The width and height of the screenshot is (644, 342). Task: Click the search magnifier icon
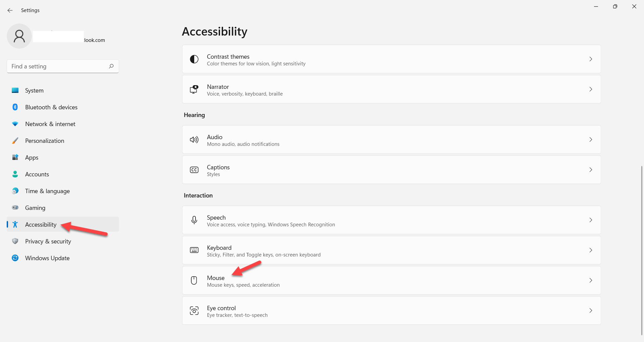pos(111,66)
